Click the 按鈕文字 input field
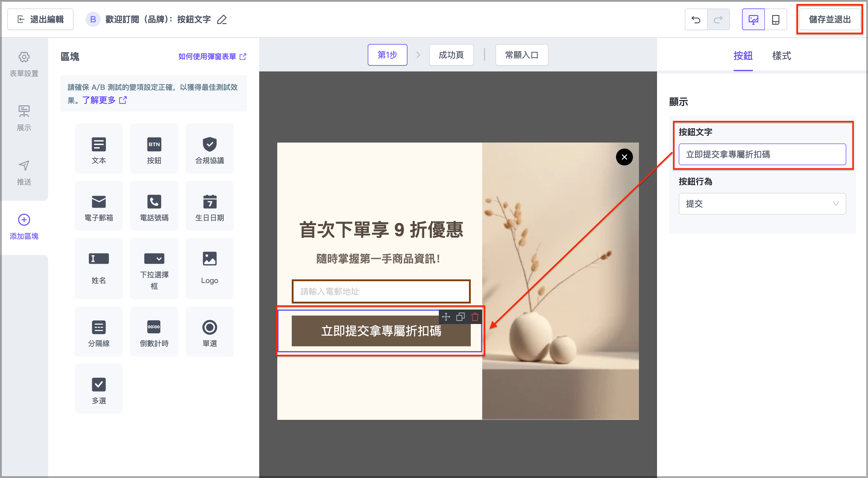 click(x=762, y=154)
